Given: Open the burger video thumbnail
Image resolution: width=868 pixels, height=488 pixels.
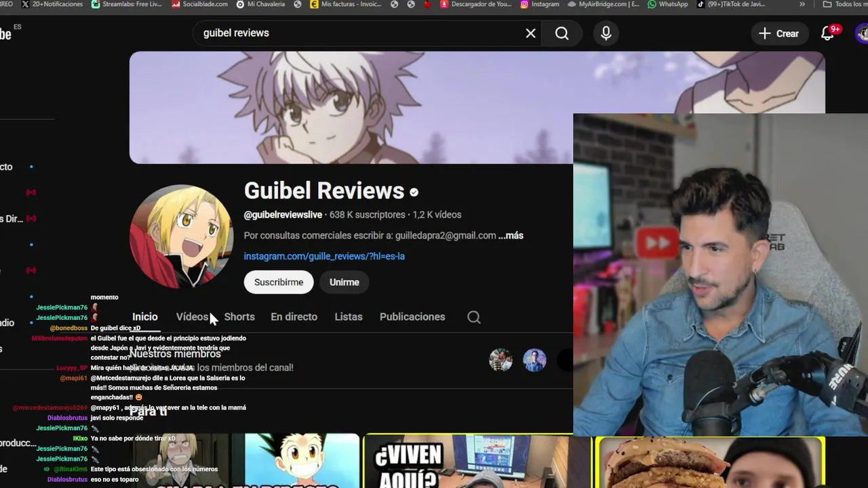Looking at the screenshot, I should (710, 463).
